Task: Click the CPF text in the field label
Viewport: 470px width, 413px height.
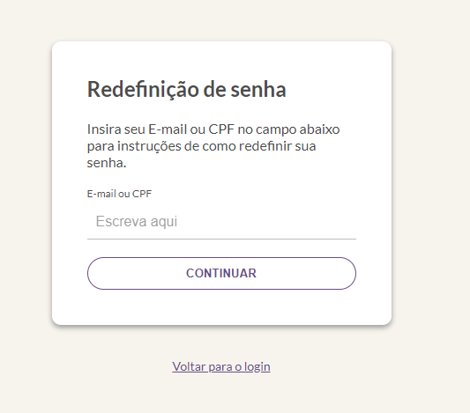Action: pos(142,194)
